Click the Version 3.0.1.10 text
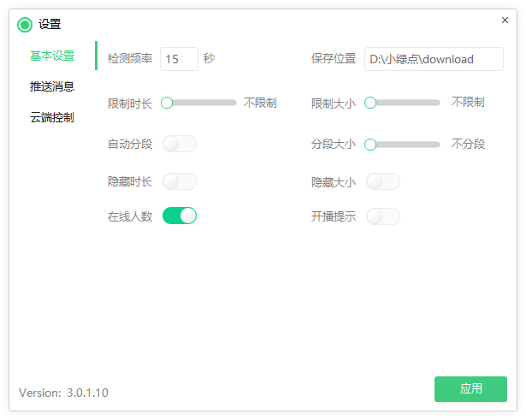Image resolution: width=526 pixels, height=420 pixels. (x=63, y=393)
